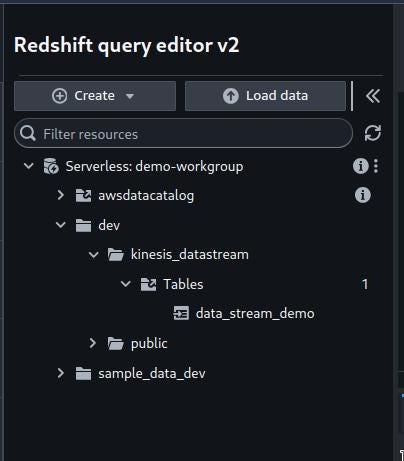Click the Redshift query editor v2 heading
Viewport: 404px width, 461px height.
tap(127, 45)
